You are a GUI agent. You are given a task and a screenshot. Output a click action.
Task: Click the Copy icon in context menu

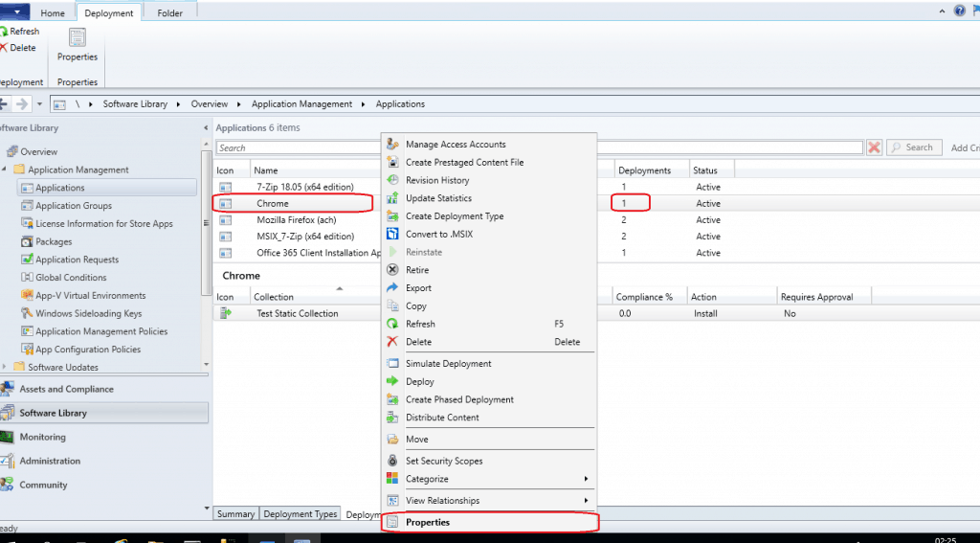(x=392, y=305)
